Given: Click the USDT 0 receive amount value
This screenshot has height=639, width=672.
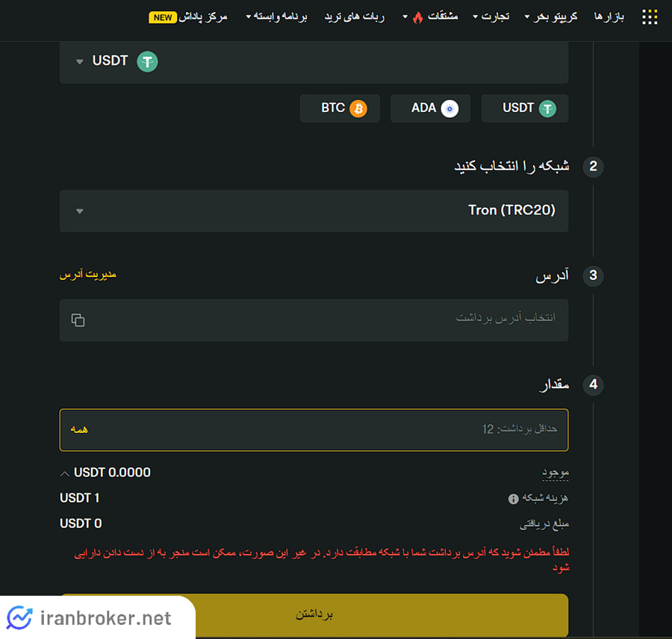Looking at the screenshot, I should [x=81, y=523].
